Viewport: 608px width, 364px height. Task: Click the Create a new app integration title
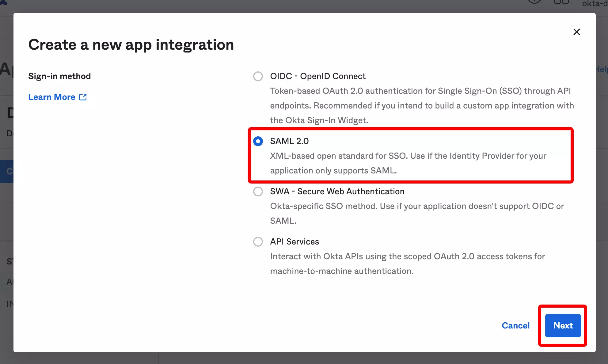131,45
